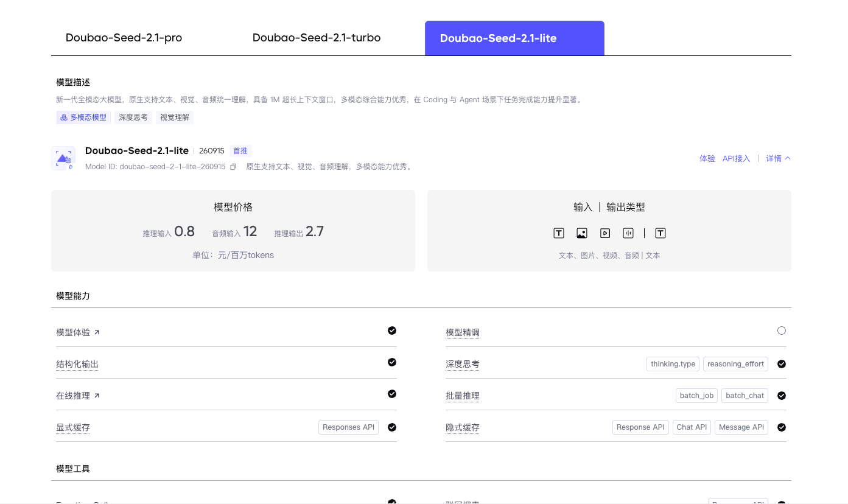The width and height of the screenshot is (848, 504).
Task: Click the 多模态模型 tag
Action: click(x=83, y=117)
